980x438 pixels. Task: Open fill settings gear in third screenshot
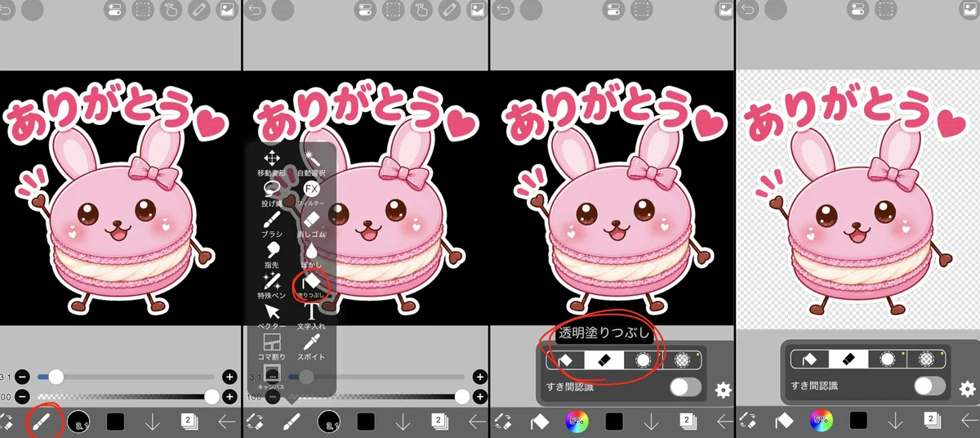(722, 390)
